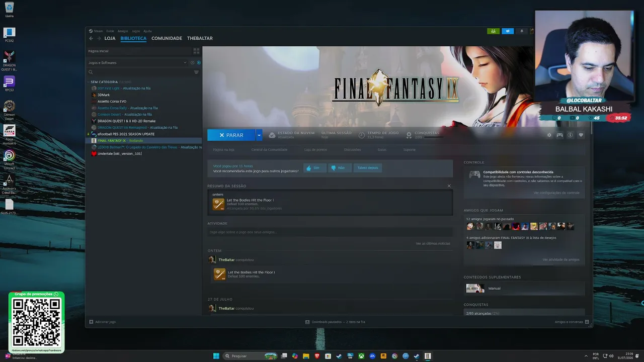The height and width of the screenshot is (362, 644).
Task: Click Ver as últimas notícias
Action: (x=433, y=243)
